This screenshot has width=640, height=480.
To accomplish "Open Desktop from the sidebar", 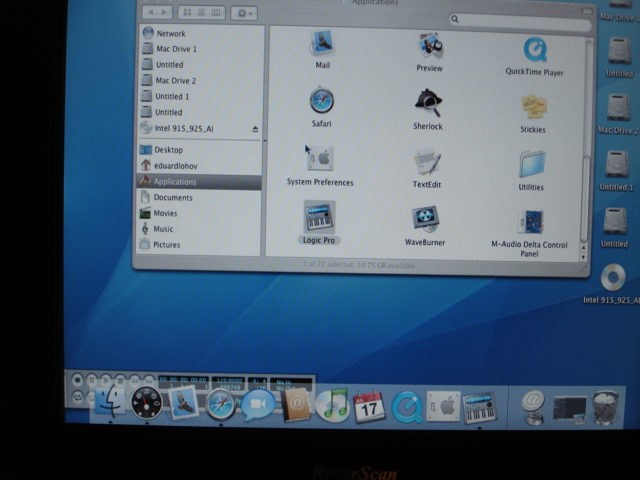I will 200,150.
